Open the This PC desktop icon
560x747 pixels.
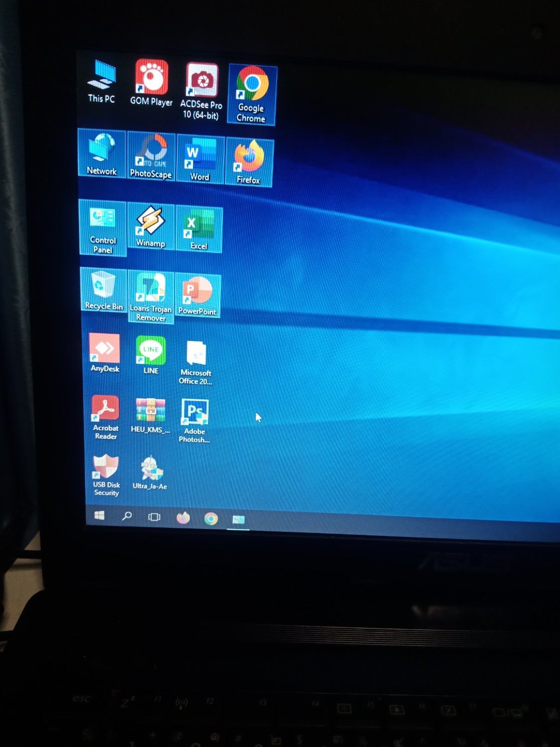(x=102, y=82)
